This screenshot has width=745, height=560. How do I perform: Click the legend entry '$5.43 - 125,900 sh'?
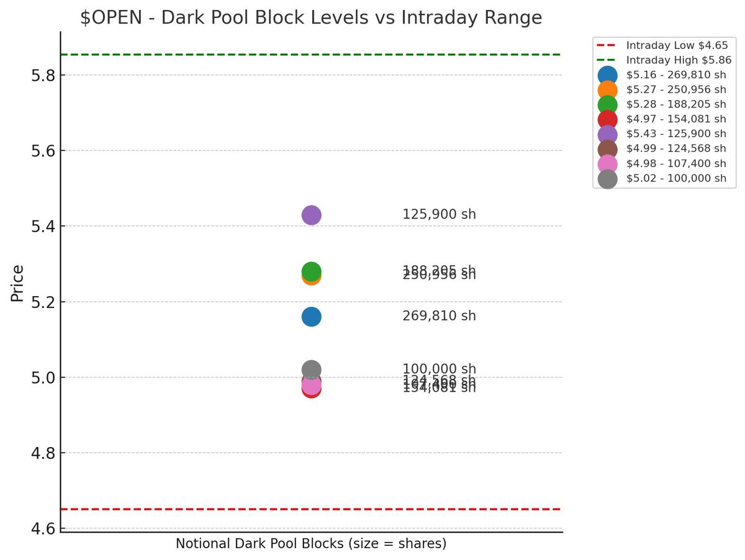[661, 134]
